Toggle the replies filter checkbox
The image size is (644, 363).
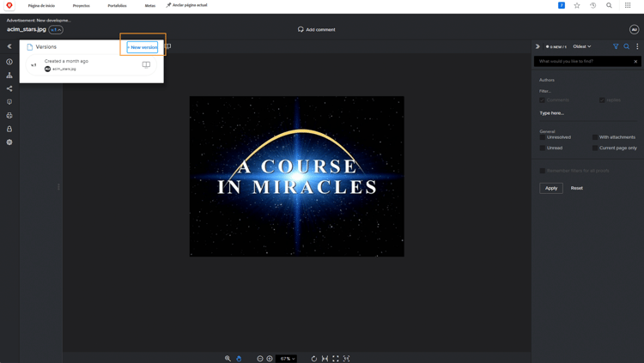coord(602,100)
